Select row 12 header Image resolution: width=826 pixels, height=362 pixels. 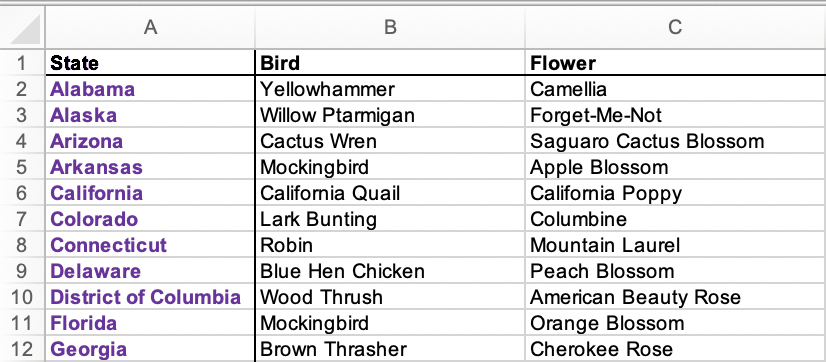pyautogui.click(x=22, y=349)
